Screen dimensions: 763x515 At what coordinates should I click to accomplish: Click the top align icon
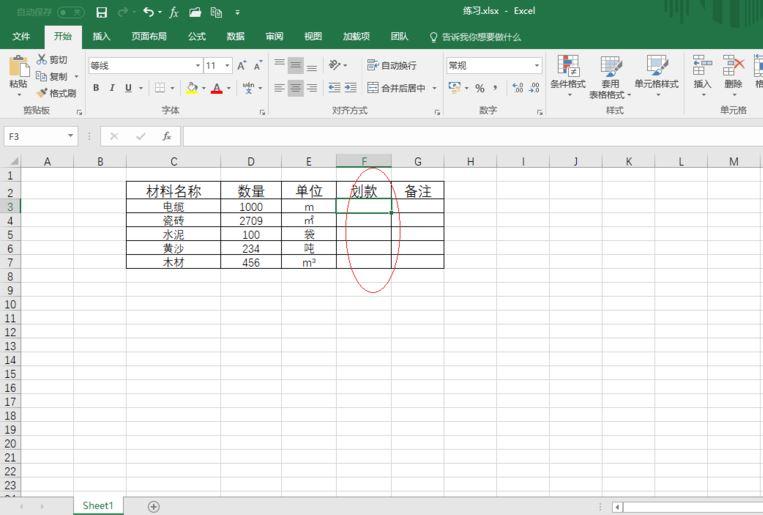279,65
